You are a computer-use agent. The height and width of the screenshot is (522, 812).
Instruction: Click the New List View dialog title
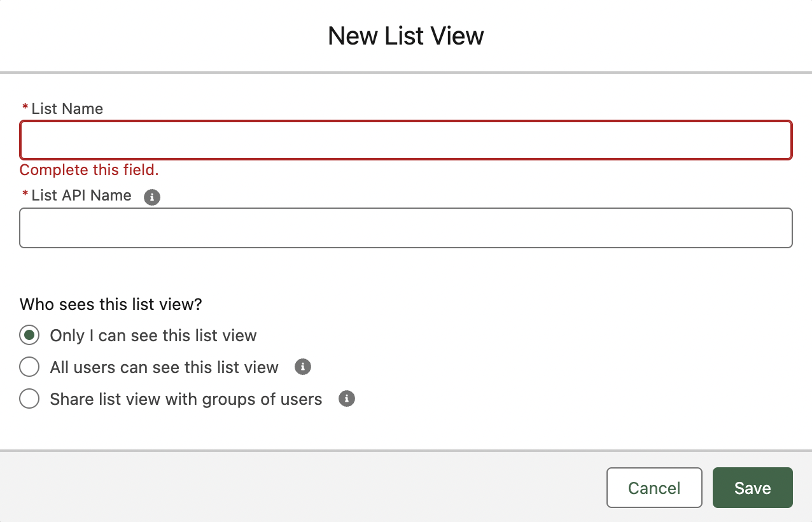pyautogui.click(x=406, y=36)
